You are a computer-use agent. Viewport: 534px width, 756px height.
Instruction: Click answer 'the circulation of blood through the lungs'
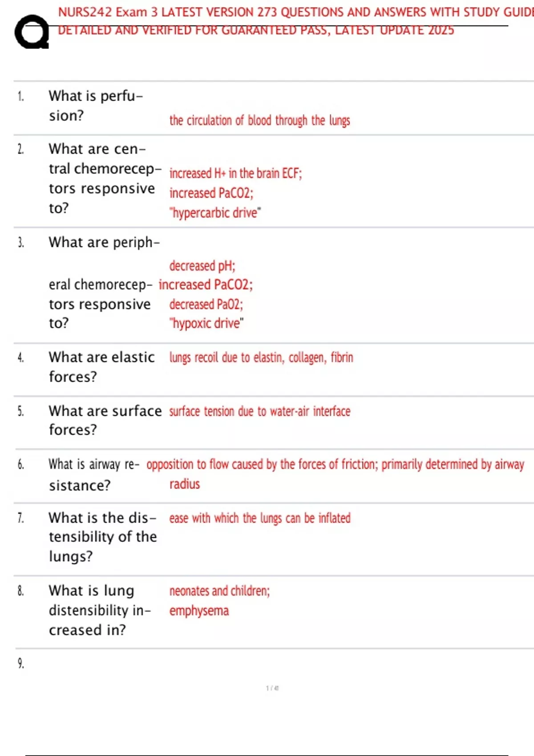259,121
